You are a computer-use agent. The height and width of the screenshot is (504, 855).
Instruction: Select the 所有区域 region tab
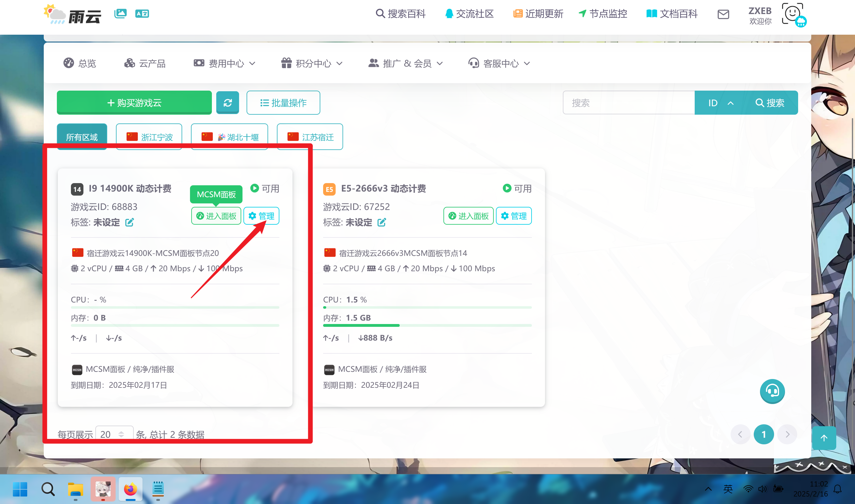(82, 137)
